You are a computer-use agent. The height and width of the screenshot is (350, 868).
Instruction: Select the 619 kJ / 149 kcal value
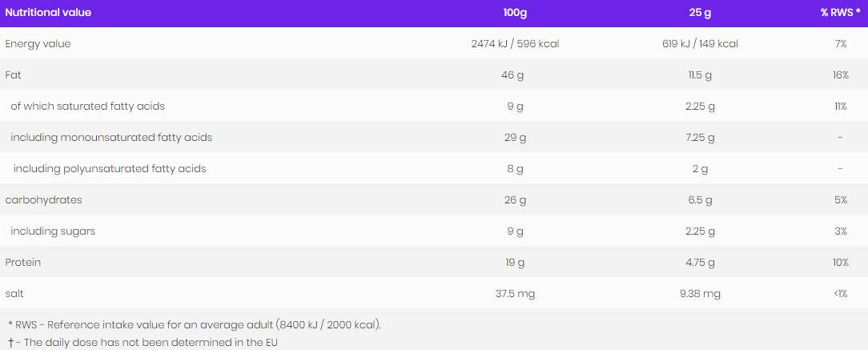click(x=694, y=44)
